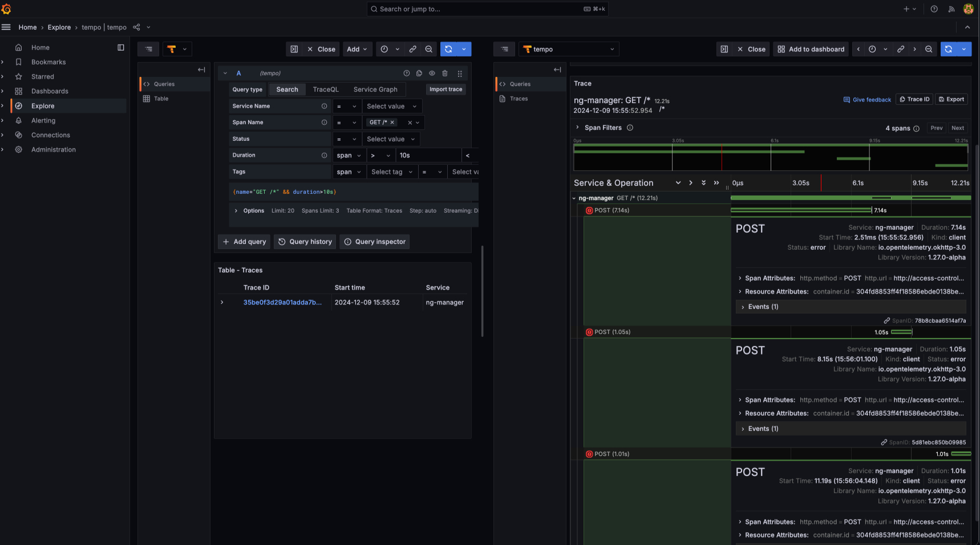Image resolution: width=980 pixels, height=545 pixels.
Task: Expand Events (1) under first POST span
Action: (x=763, y=307)
